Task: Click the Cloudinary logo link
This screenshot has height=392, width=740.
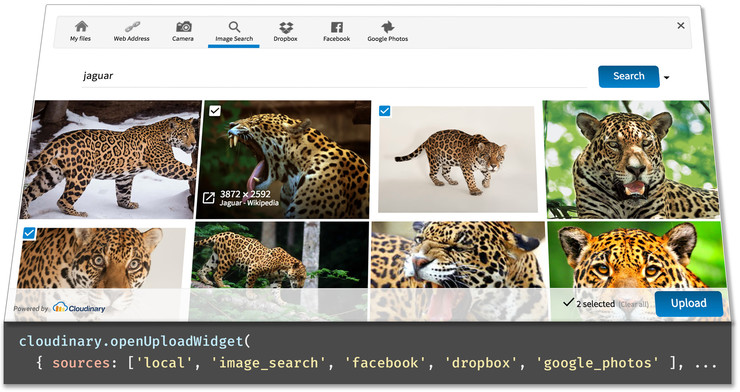Action: (79, 308)
